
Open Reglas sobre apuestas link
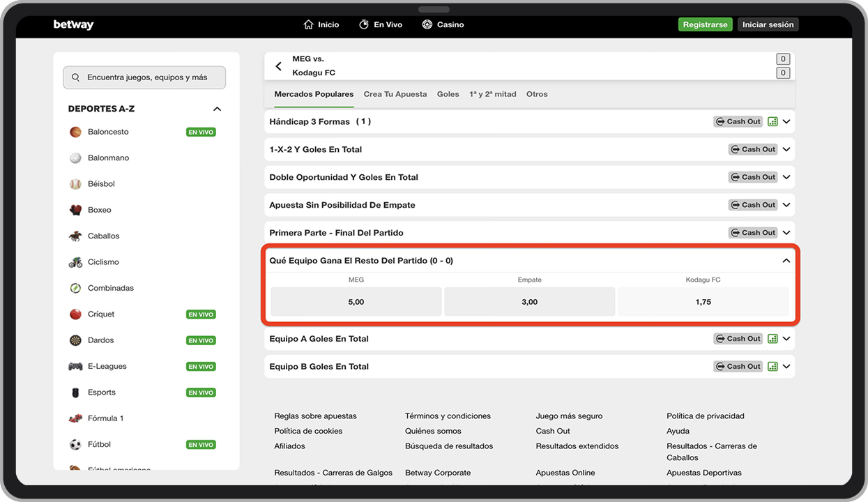click(x=315, y=416)
